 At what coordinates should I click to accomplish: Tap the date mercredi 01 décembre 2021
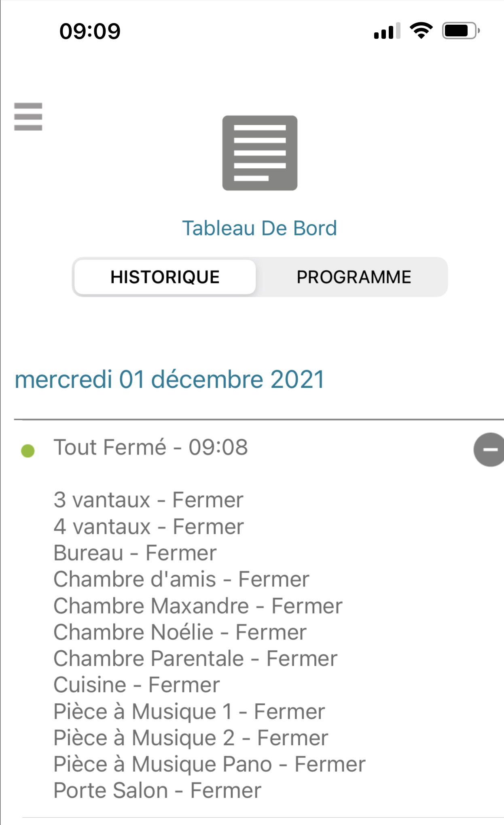point(170,379)
